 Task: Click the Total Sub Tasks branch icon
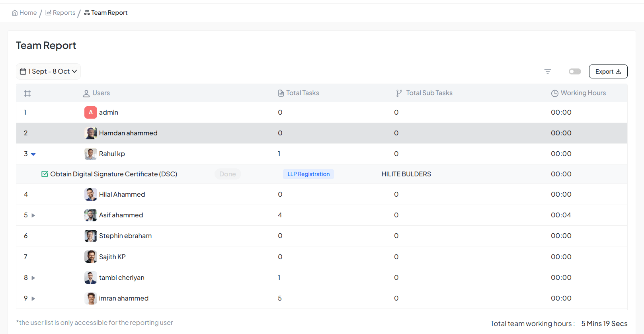(x=399, y=93)
